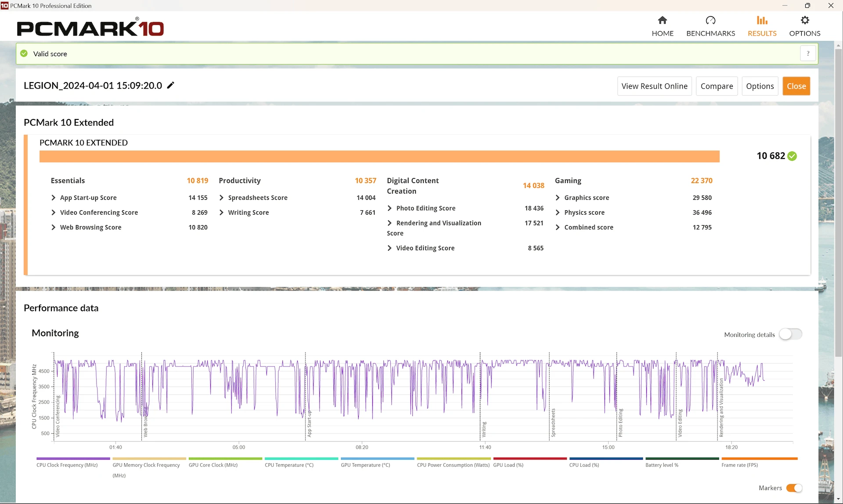Click the Essentials score 10 819
The image size is (843, 504).
[x=197, y=180]
